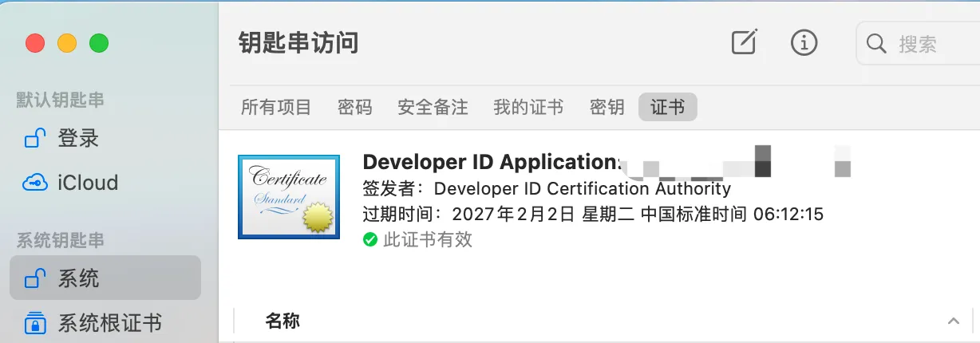Click the locked box icon beside 系统根证书

pyautogui.click(x=34, y=323)
